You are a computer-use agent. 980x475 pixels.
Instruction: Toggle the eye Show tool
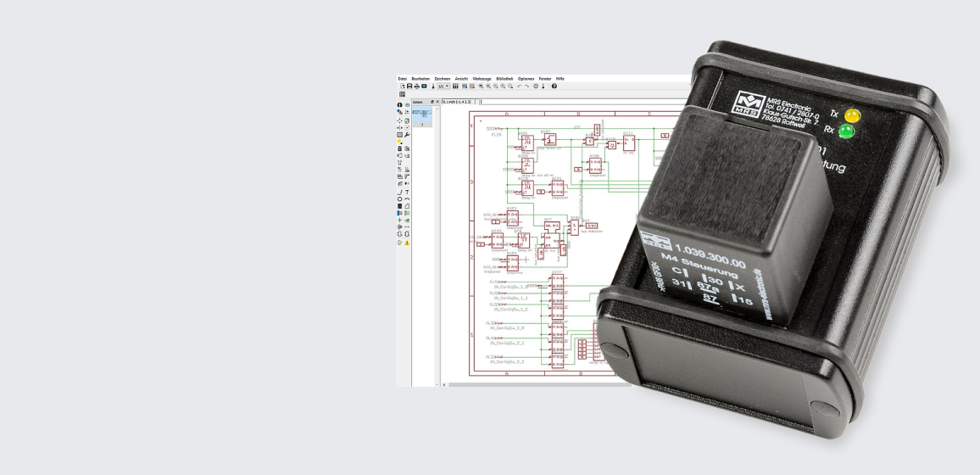[407, 105]
